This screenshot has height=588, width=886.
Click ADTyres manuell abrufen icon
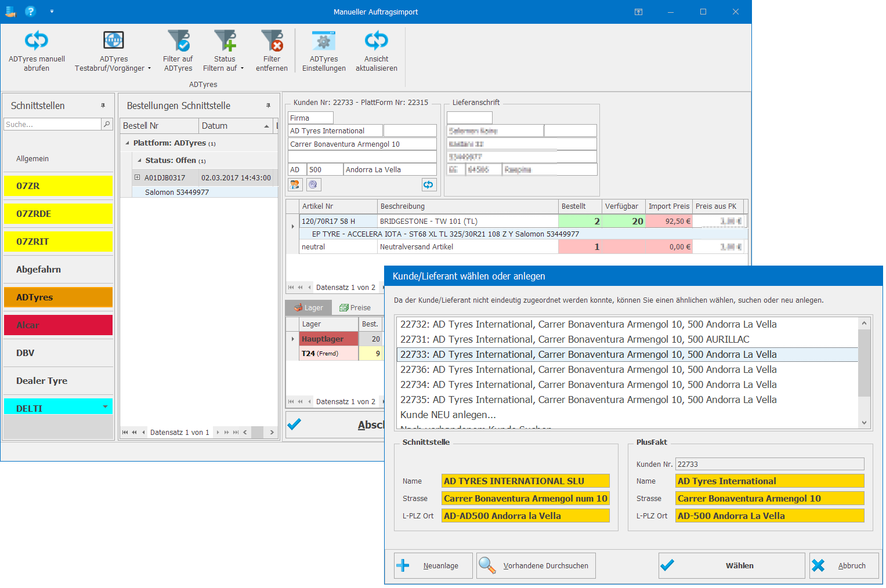point(36,40)
